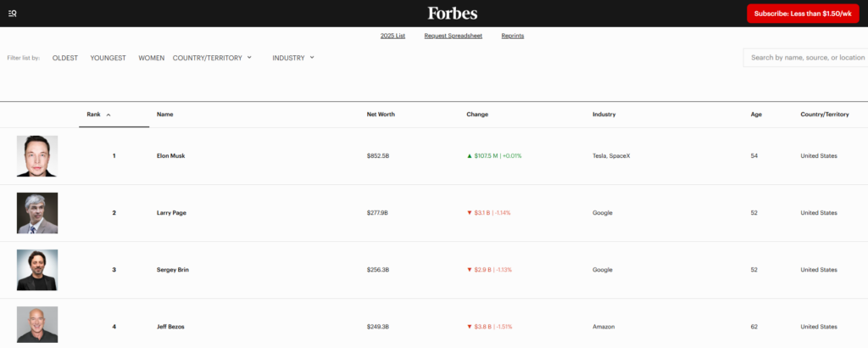The image size is (868, 348).
Task: Open the hamburger search menu icon
Action: tap(12, 14)
